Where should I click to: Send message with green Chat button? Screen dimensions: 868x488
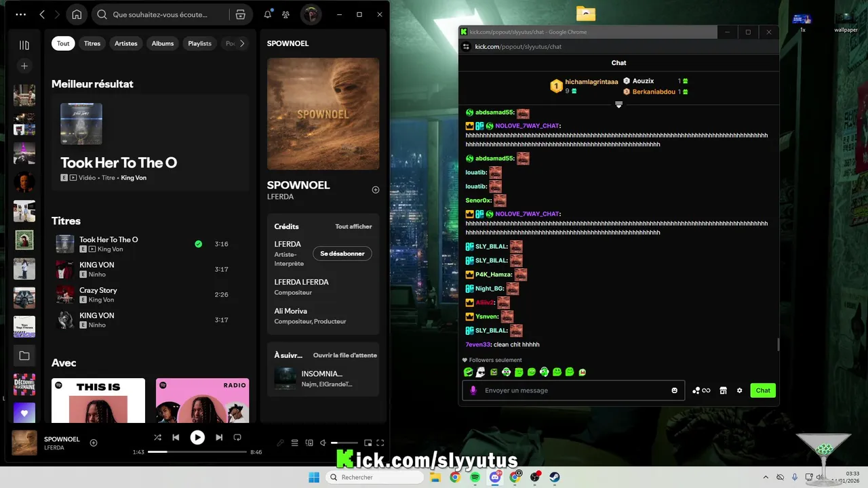763,390
